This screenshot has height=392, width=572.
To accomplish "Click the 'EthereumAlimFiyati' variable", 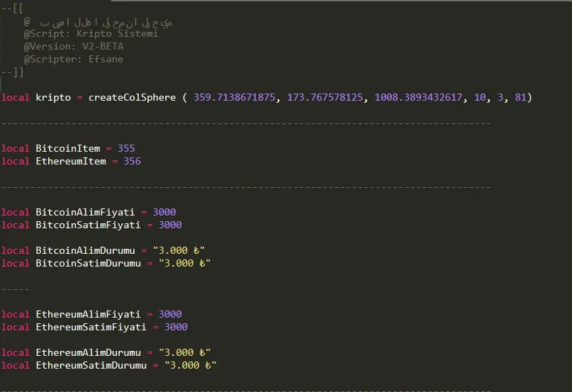I will 88,315.
